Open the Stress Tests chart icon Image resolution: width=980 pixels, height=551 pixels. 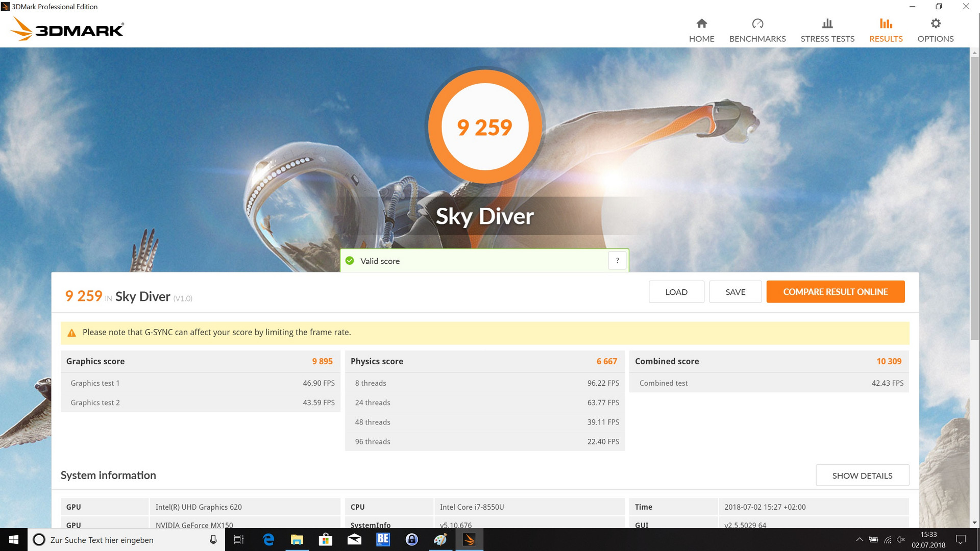[827, 23]
